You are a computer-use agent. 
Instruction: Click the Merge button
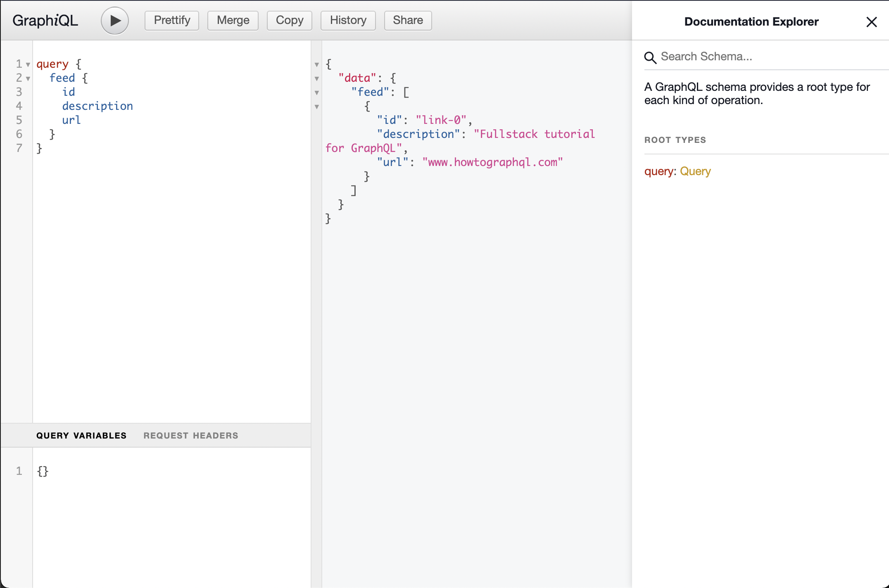[233, 20]
